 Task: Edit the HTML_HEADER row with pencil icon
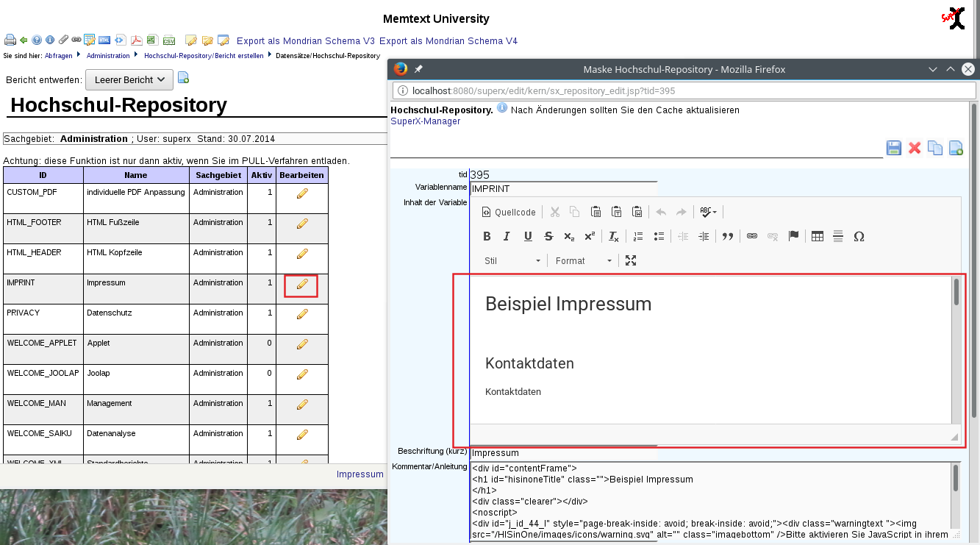(302, 254)
